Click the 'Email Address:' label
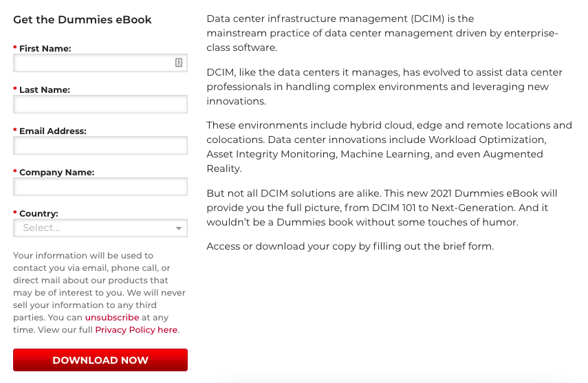Viewport: 588px width, 383px height. point(52,131)
